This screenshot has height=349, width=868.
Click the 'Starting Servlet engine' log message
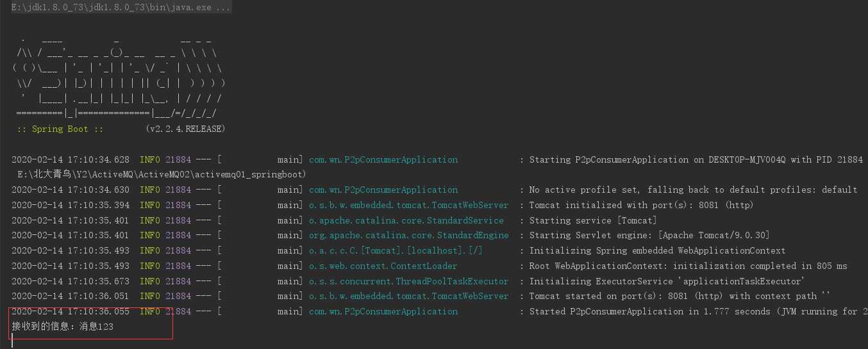click(649, 235)
